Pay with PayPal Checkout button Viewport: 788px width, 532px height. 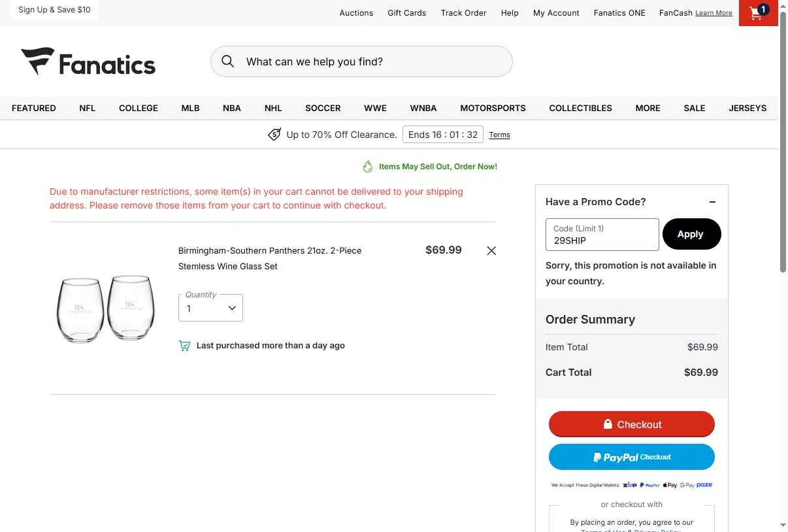pos(631,457)
